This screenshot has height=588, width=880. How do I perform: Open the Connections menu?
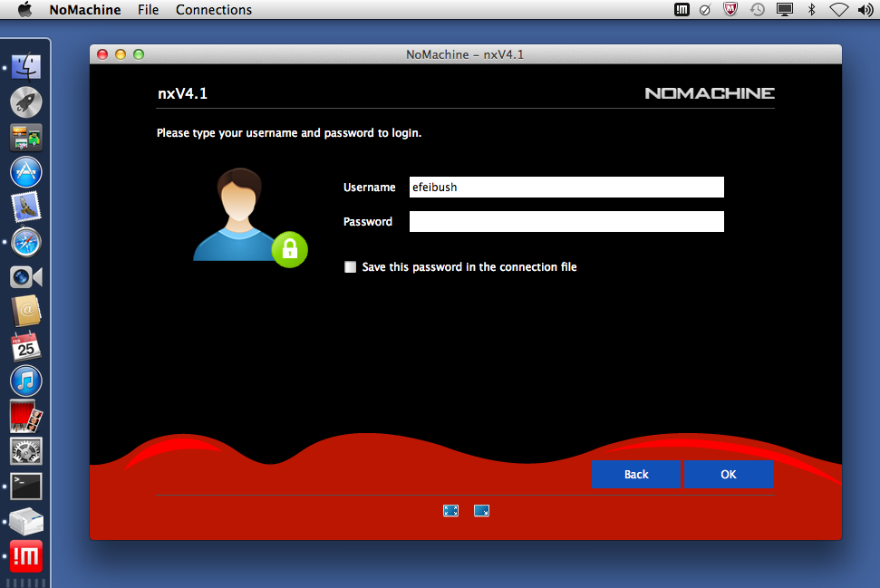tap(213, 10)
